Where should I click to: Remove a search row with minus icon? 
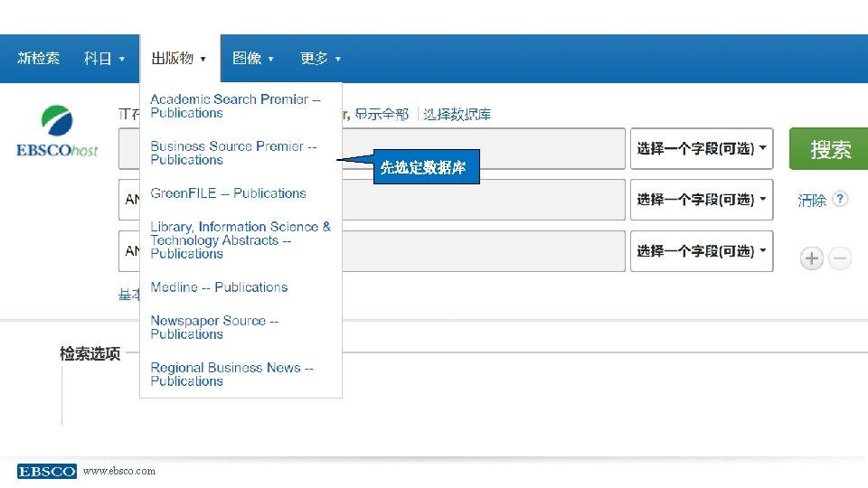pyautogui.click(x=840, y=258)
